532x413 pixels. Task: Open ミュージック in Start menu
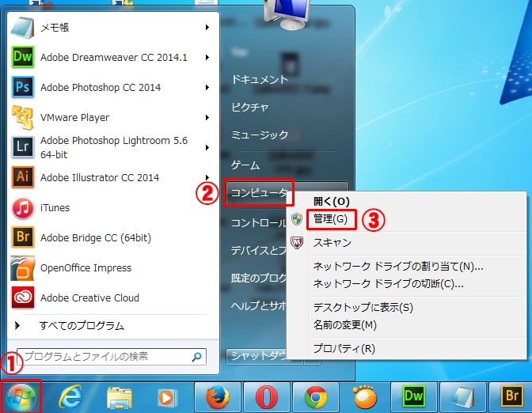click(x=260, y=135)
